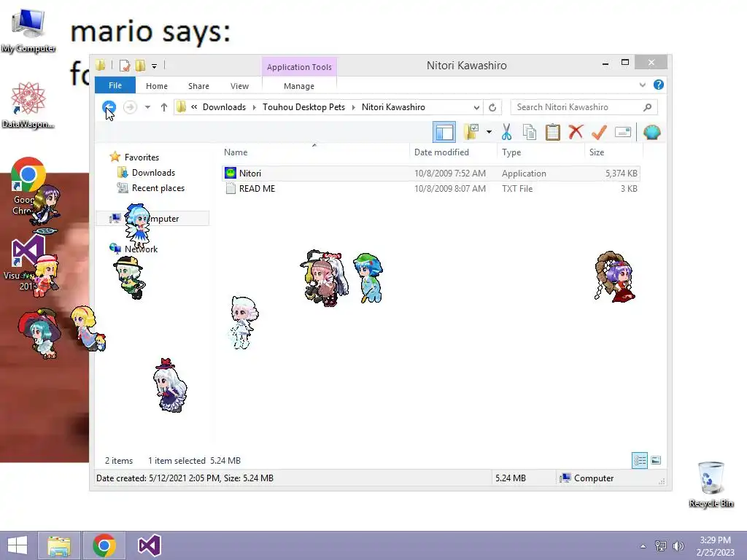Open Visual Studio from the taskbar

pos(149,545)
